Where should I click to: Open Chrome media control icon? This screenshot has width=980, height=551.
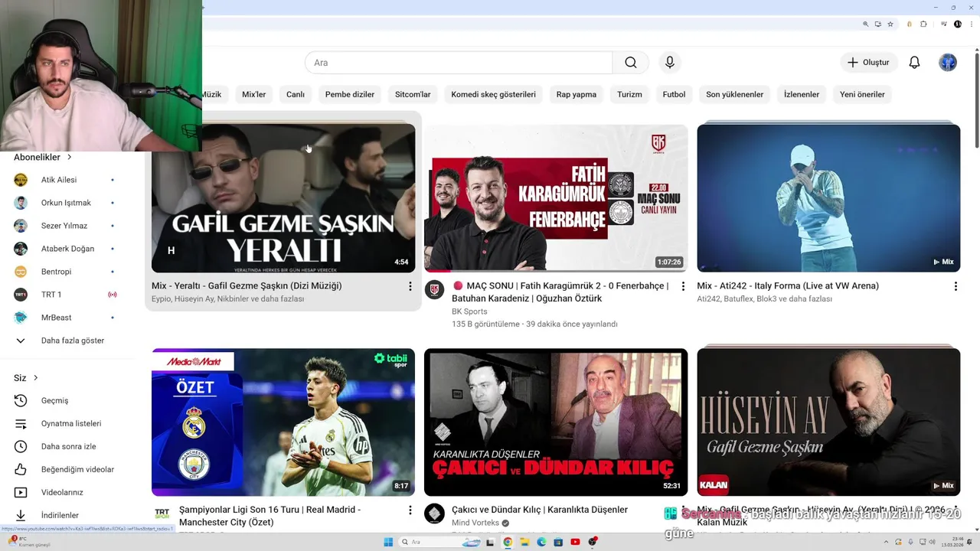point(945,24)
